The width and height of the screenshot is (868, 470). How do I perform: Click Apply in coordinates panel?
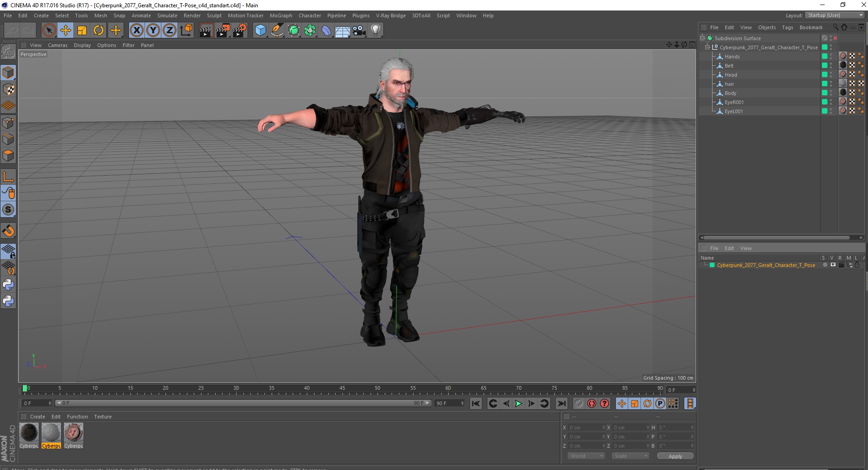pyautogui.click(x=675, y=456)
